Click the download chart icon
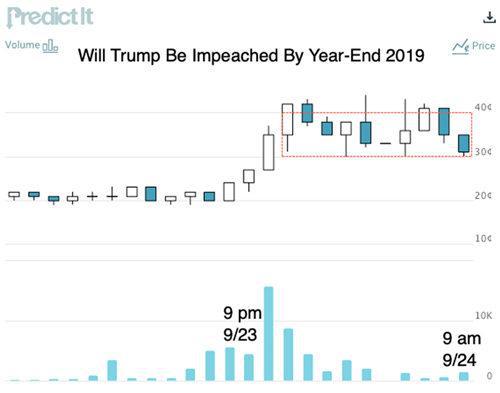This screenshot has height=393, width=500. [x=489, y=17]
